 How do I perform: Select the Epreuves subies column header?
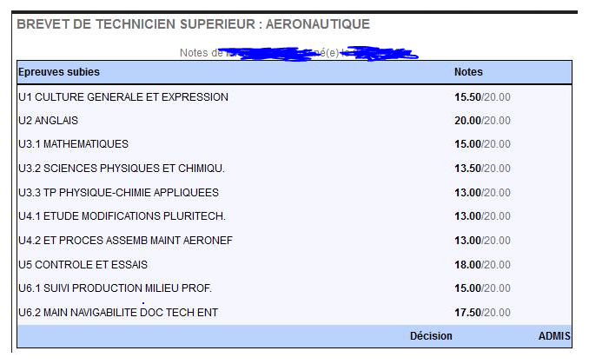pyautogui.click(x=59, y=72)
